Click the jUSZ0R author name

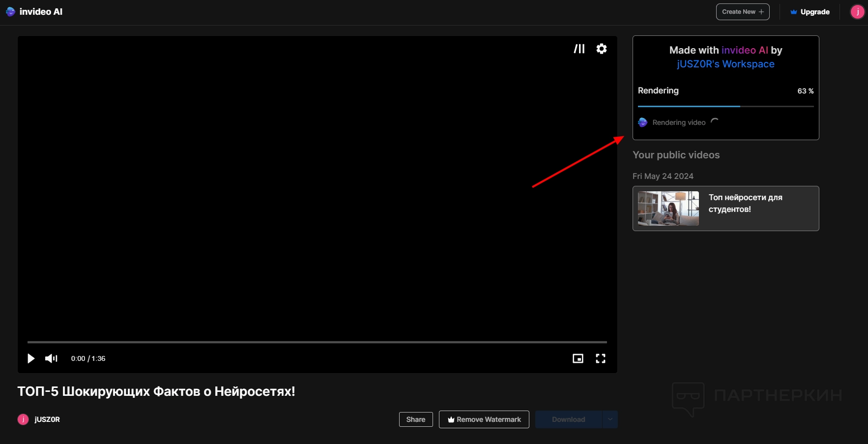[47, 419]
